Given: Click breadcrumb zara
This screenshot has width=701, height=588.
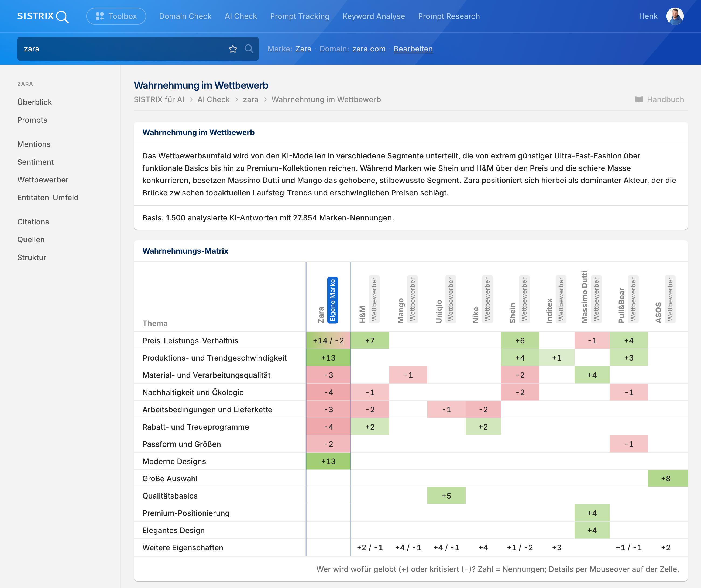Looking at the screenshot, I should (x=250, y=99).
